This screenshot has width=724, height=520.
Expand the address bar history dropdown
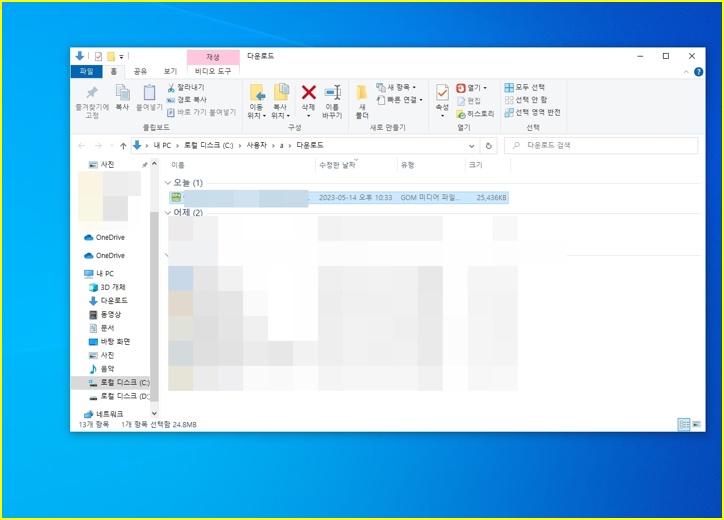(x=471, y=146)
